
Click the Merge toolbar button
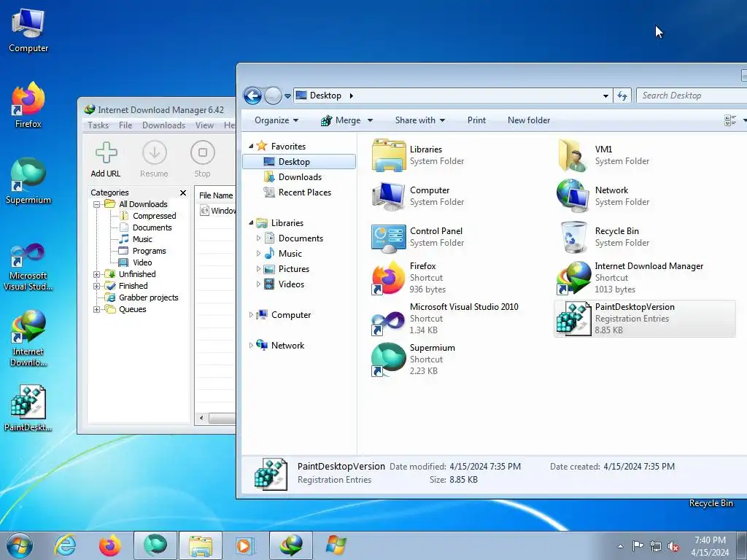click(x=341, y=120)
